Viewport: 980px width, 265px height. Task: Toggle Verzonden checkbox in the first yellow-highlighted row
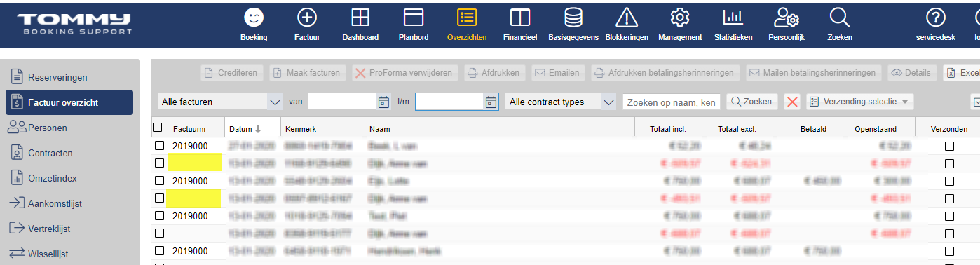(949, 163)
